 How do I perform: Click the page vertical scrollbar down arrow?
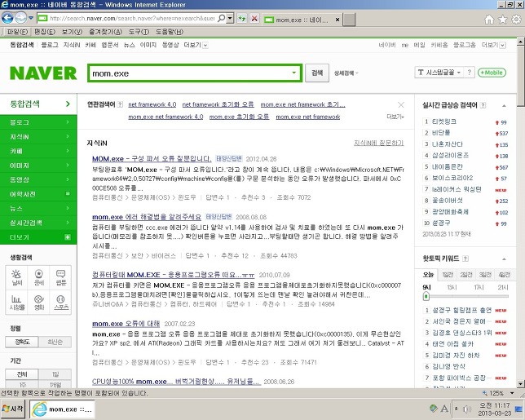[520, 384]
